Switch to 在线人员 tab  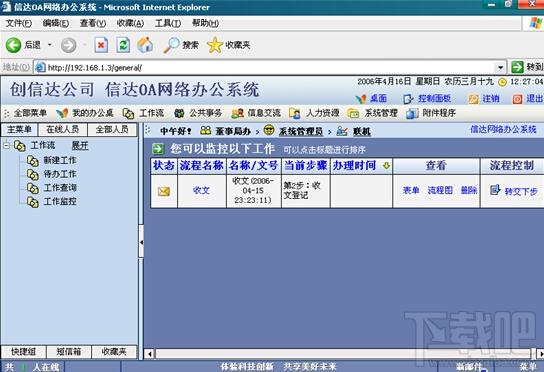pos(62,129)
